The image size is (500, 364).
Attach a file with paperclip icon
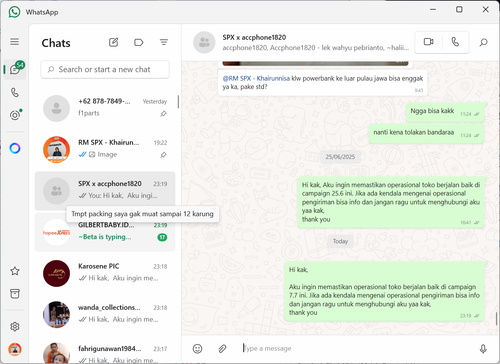pos(222,349)
